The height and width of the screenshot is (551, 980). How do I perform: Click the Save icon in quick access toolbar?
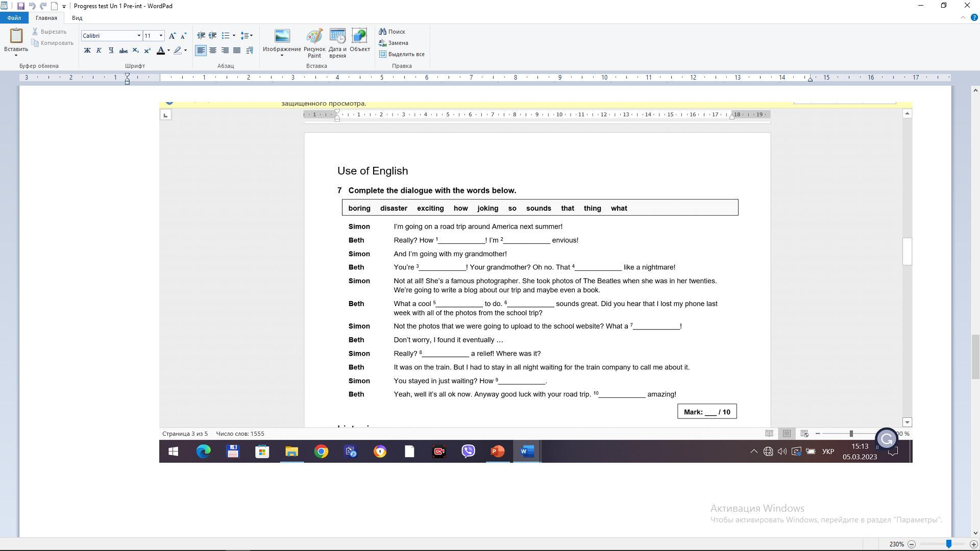pos(20,6)
